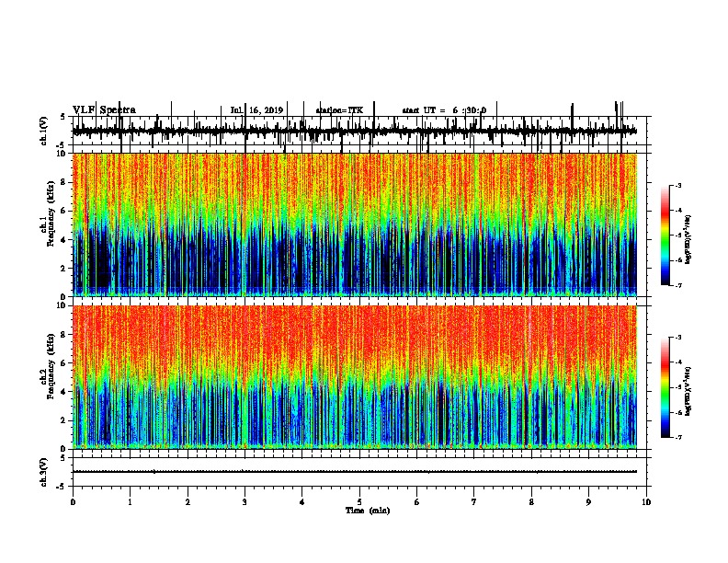Click the "-3" tick on ch.2 colorbar
Screen dimensions: 728x563
[677, 338]
